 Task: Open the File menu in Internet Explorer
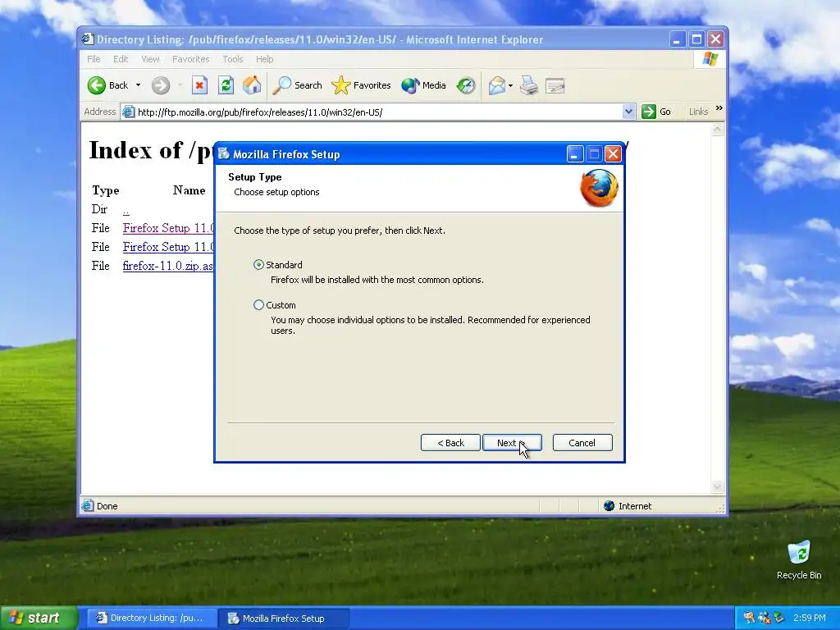[x=94, y=59]
